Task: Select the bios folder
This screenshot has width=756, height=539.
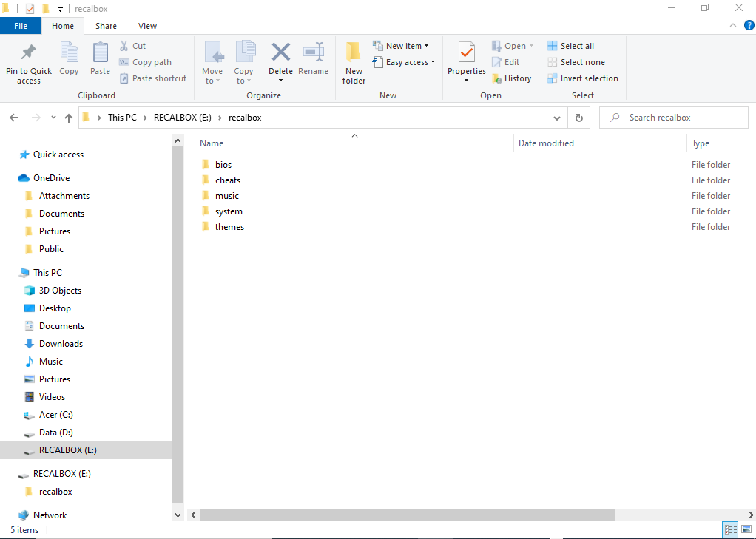Action: [223, 165]
